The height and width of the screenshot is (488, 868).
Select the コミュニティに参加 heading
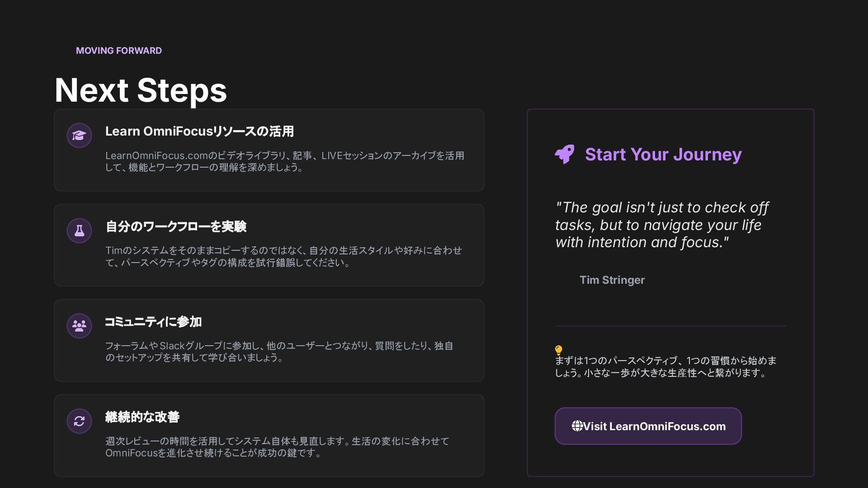coord(153,322)
